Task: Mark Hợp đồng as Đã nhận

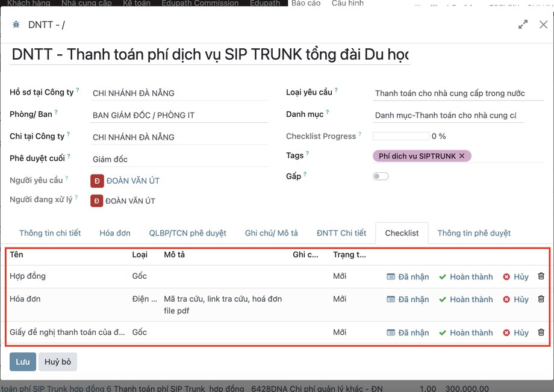Action: pos(408,276)
